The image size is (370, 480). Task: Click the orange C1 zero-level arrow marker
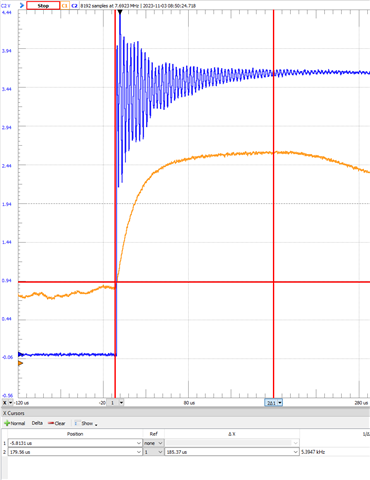click(20, 363)
